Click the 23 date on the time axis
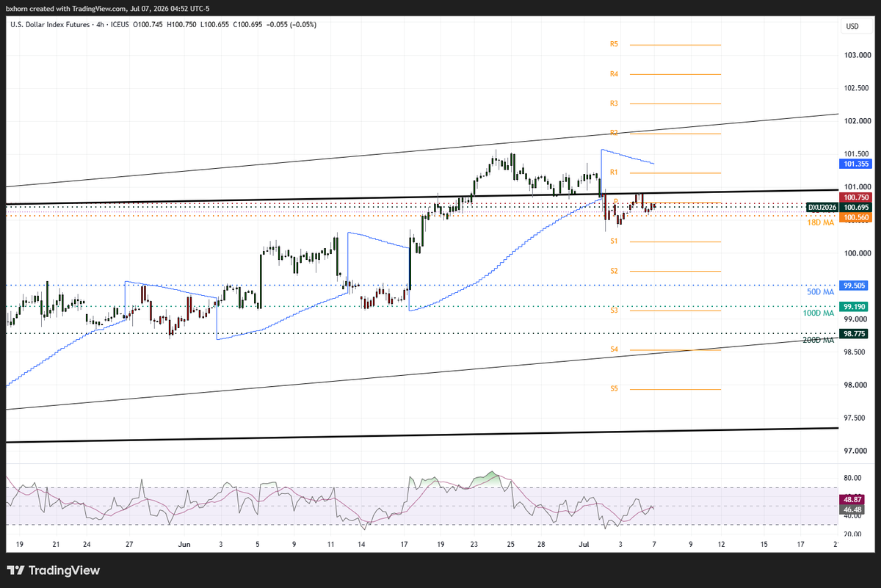 pyautogui.click(x=474, y=545)
